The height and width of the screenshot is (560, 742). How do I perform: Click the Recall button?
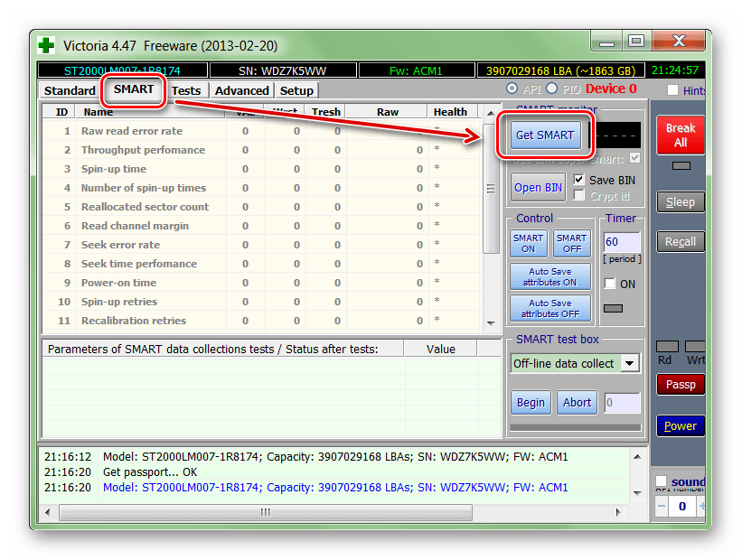click(680, 241)
